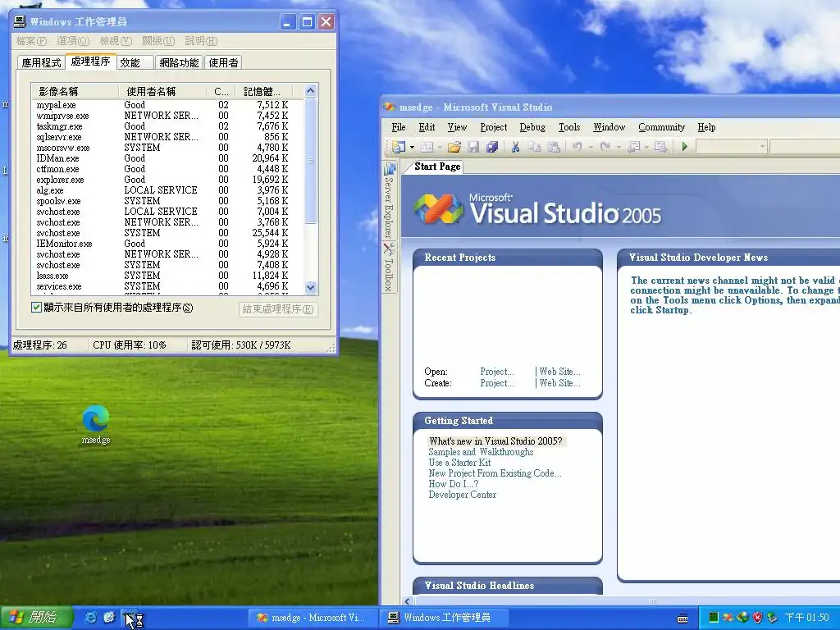Click New Project icon in Visual Studio toolbar
Image resolution: width=840 pixels, height=630 pixels.
point(398,147)
